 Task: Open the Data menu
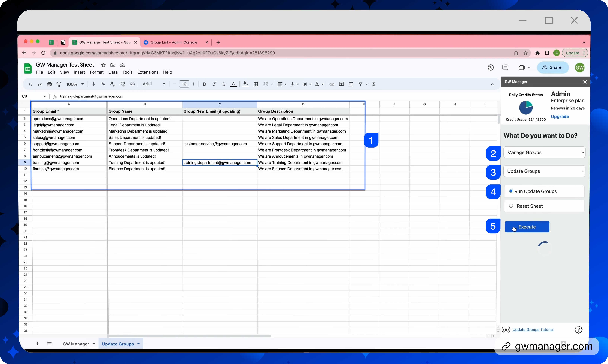tap(113, 72)
